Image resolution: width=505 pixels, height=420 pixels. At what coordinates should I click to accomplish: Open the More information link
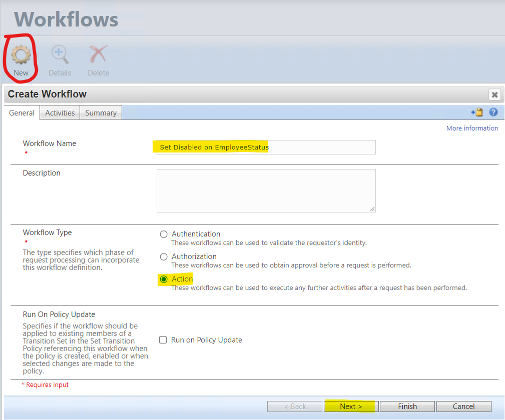point(472,128)
